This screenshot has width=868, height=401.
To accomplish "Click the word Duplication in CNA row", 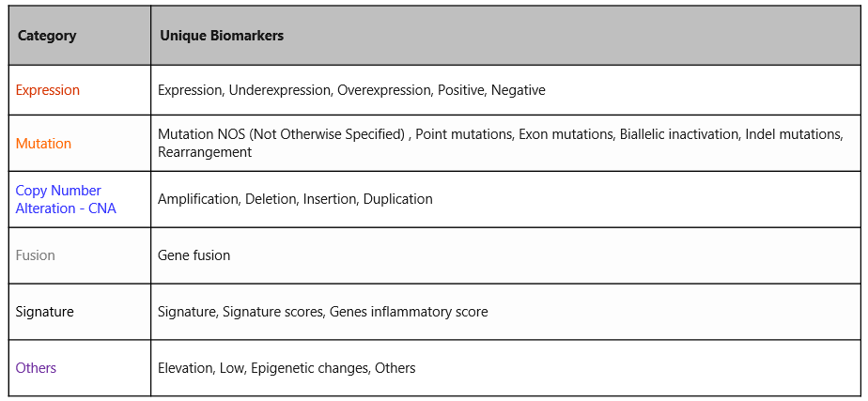I will 397,199.
